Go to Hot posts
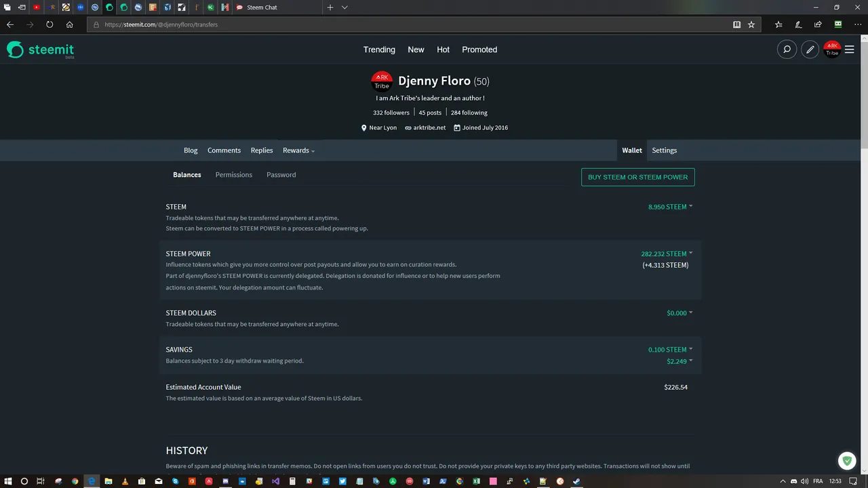This screenshot has width=868, height=488. pyautogui.click(x=443, y=49)
